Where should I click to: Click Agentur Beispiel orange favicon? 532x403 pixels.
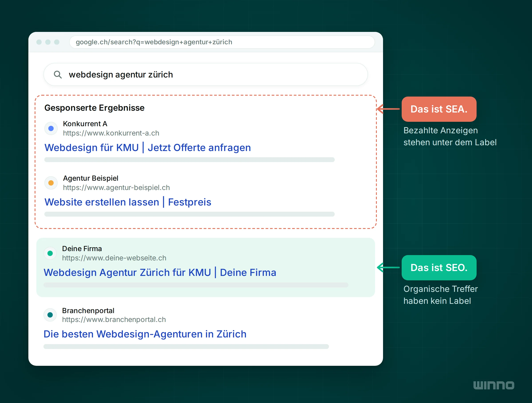coord(51,183)
